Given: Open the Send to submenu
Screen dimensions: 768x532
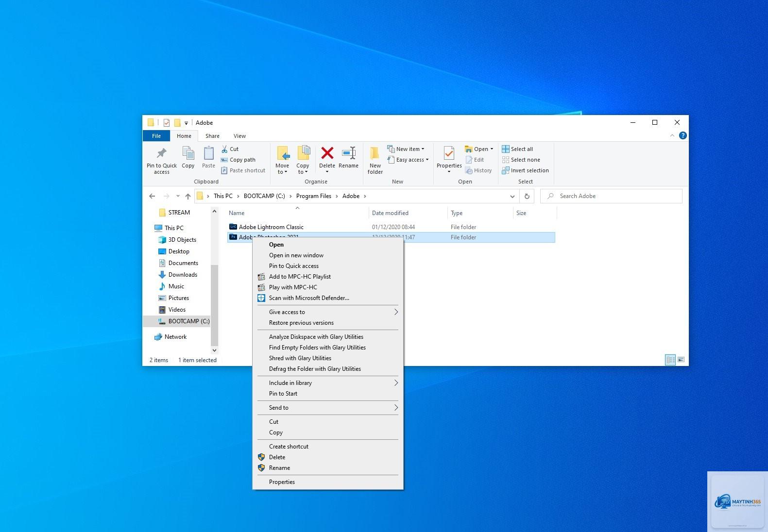Looking at the screenshot, I should 328,408.
